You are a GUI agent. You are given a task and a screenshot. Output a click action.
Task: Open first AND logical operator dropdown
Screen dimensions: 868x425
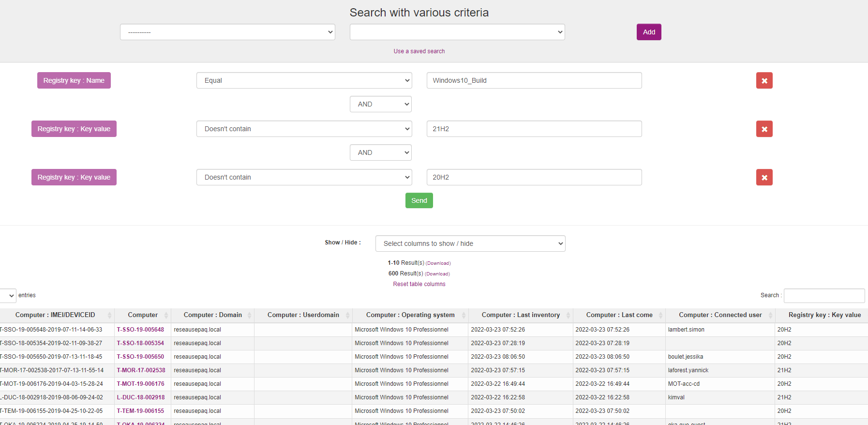381,104
